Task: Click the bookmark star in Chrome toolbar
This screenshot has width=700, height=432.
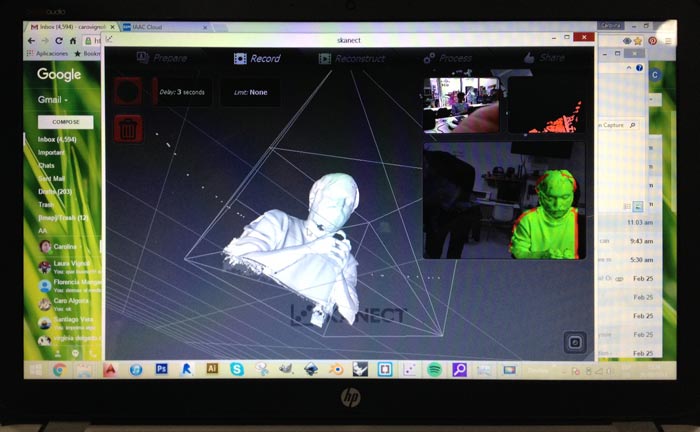Action: click(638, 41)
